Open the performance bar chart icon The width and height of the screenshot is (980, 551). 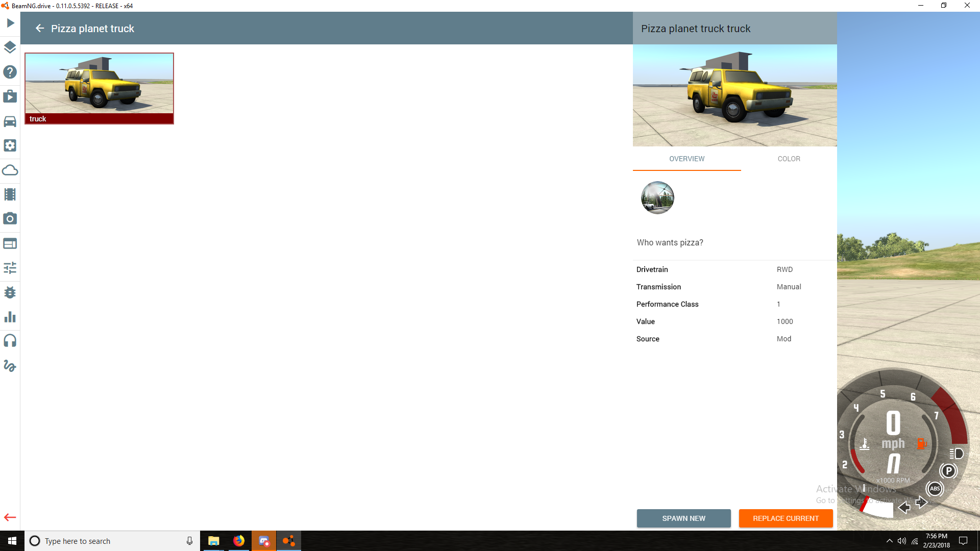pos(10,317)
